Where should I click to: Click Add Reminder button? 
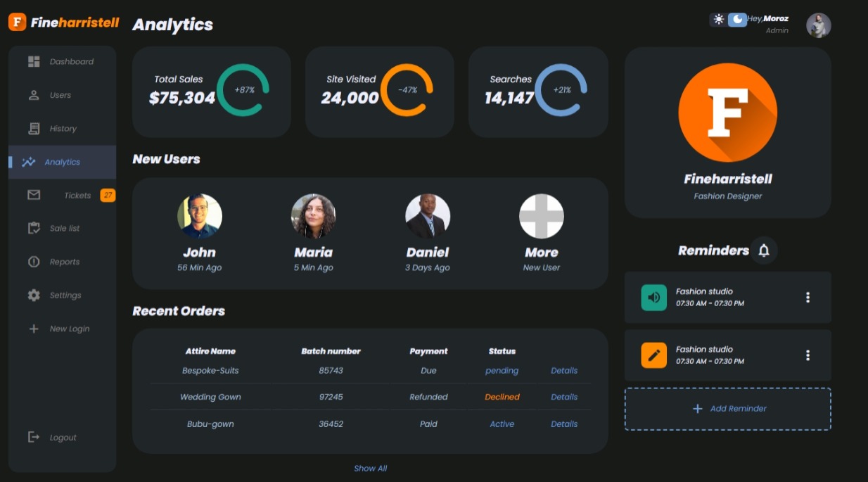coord(728,409)
